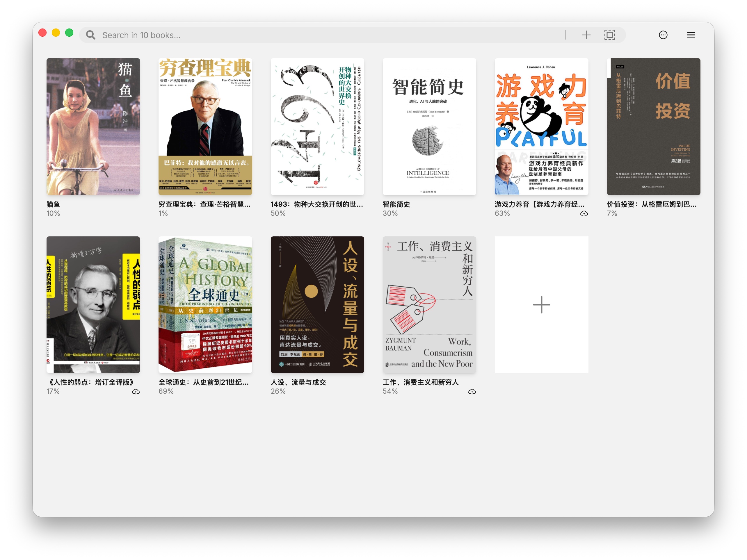Click the plus icon in search bar
This screenshot has height=560, width=747.
click(586, 35)
